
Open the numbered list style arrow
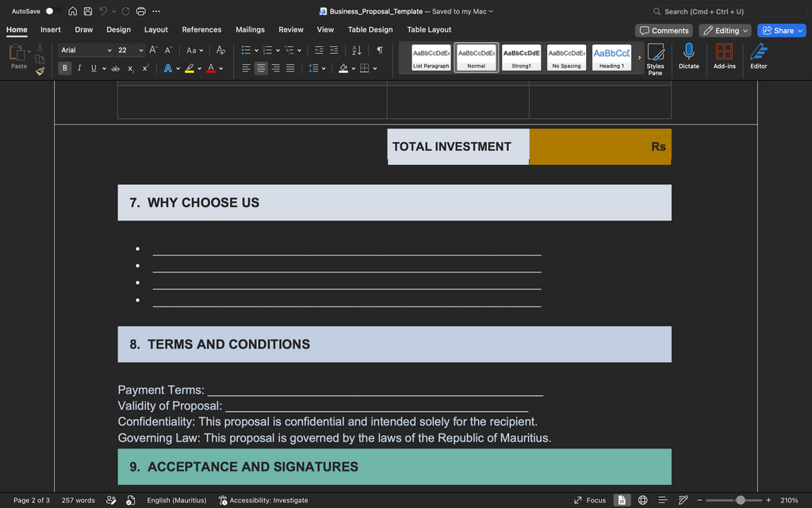tap(278, 50)
